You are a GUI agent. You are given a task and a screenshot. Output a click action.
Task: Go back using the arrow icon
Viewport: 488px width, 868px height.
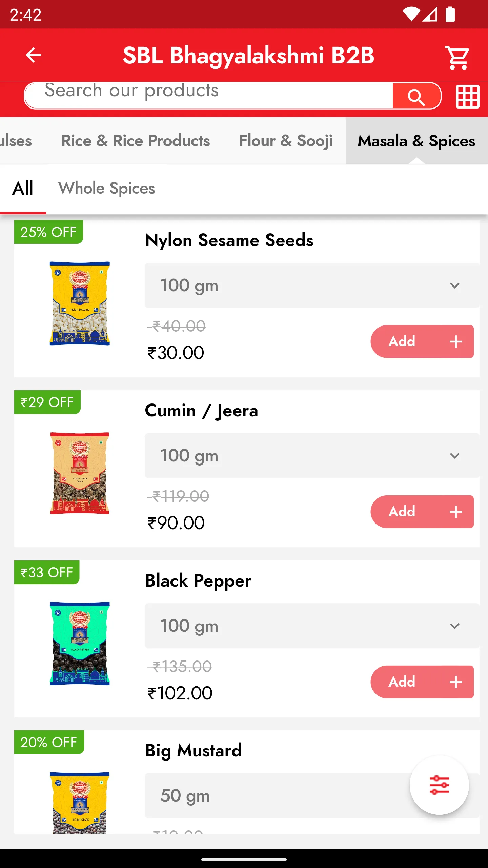click(x=33, y=55)
